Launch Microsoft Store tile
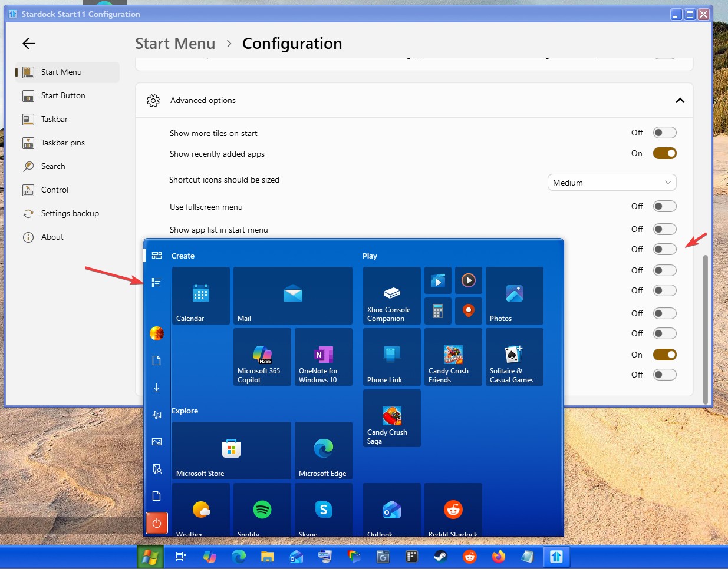This screenshot has height=569, width=728. 231,450
